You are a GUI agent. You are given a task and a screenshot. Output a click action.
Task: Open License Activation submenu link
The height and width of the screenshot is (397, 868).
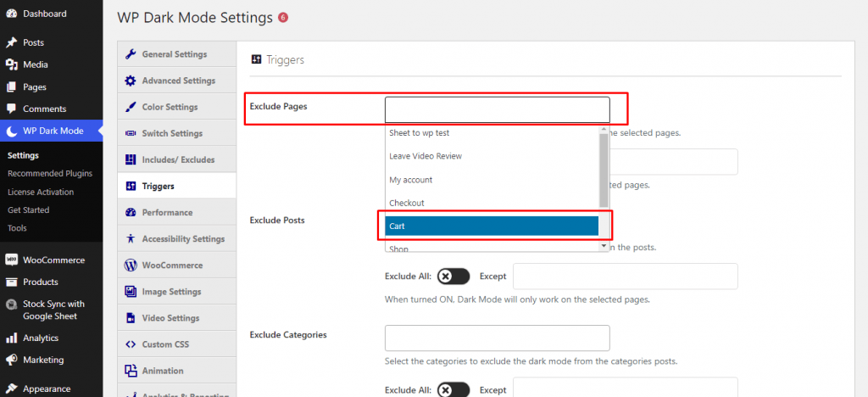pos(41,192)
